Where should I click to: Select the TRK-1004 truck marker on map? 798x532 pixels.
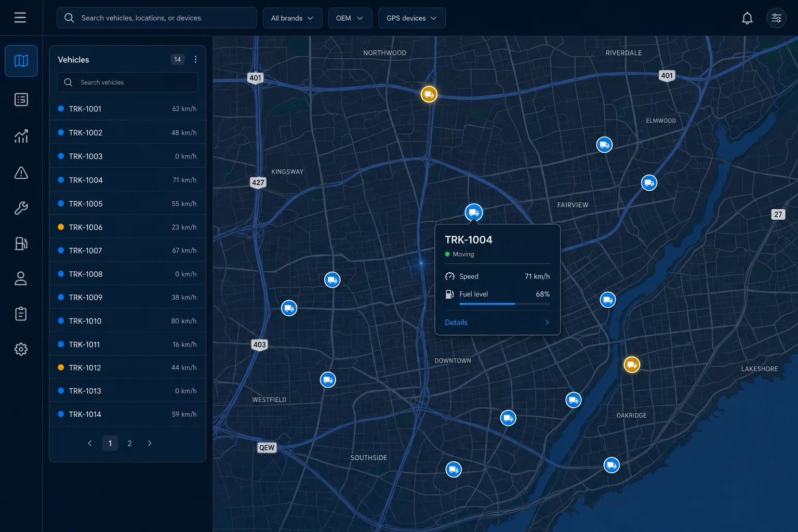(474, 212)
